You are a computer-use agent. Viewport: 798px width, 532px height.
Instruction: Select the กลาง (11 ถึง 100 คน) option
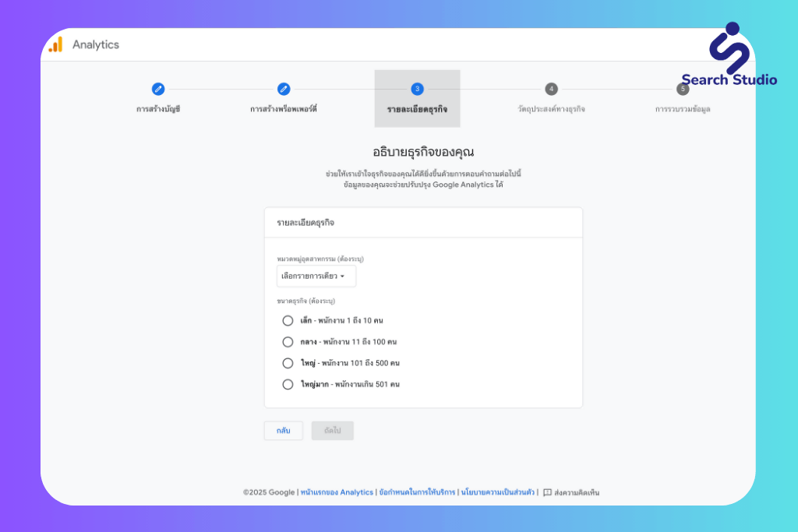288,342
